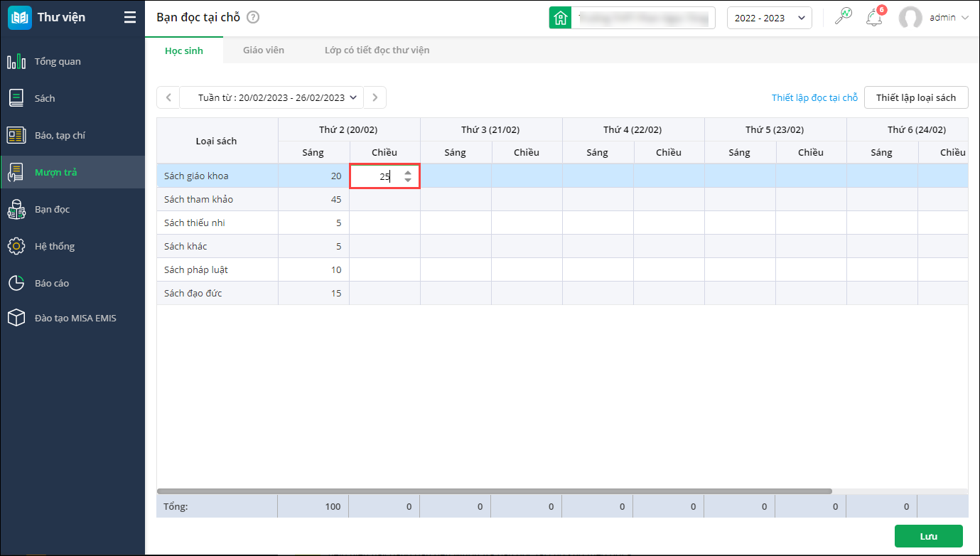Image resolution: width=980 pixels, height=556 pixels.
Task: Select the Sách giáo khoa row label
Action: pos(196,176)
